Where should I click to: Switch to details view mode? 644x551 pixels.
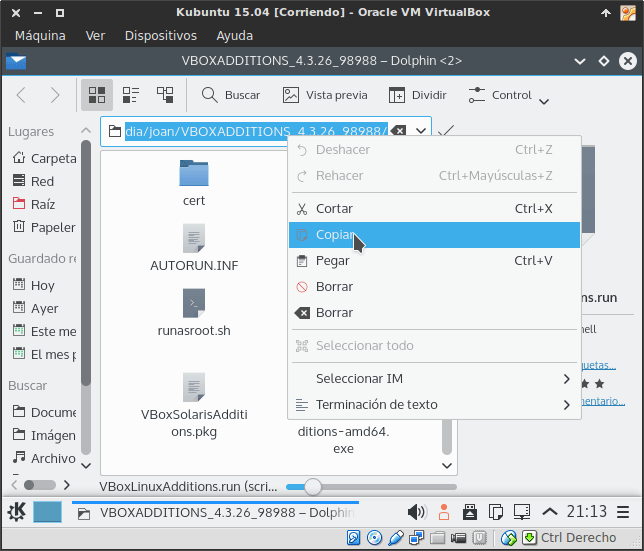164,95
